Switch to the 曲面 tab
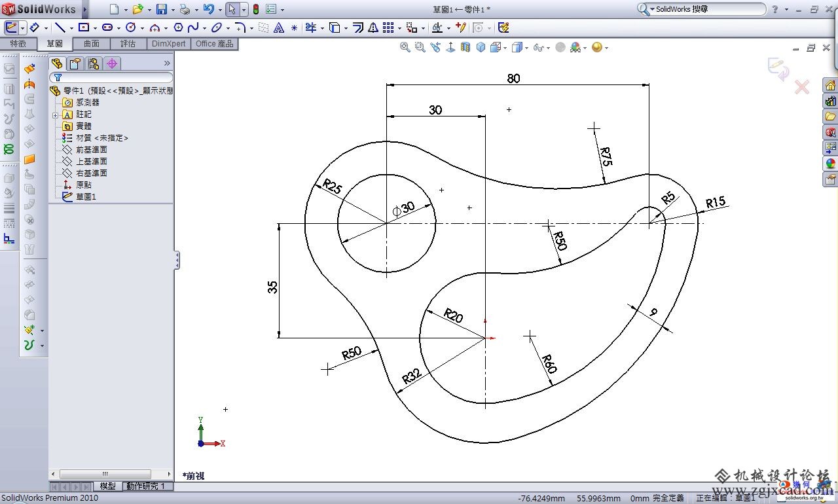The image size is (838, 504). click(x=92, y=44)
